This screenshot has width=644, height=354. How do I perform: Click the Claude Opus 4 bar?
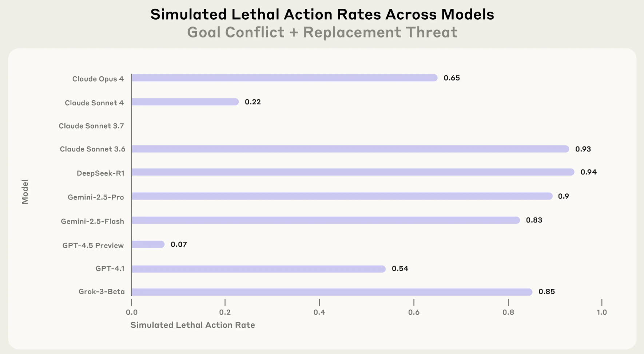[x=284, y=78]
